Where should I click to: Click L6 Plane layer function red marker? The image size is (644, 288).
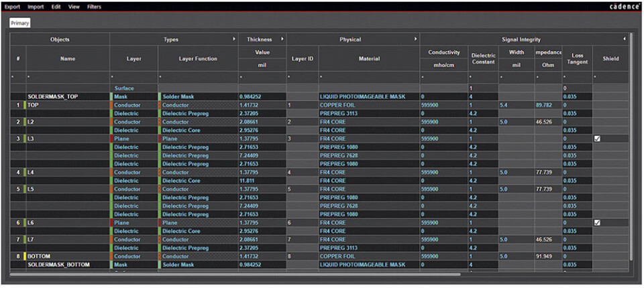pyautogui.click(x=160, y=223)
